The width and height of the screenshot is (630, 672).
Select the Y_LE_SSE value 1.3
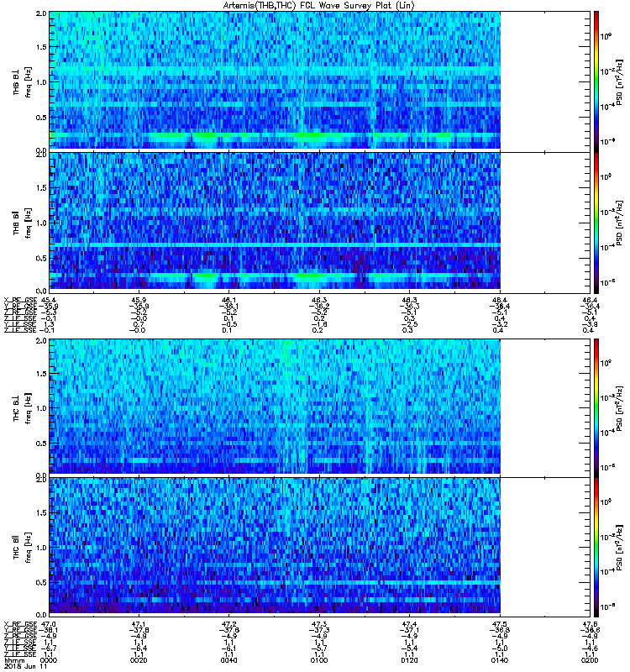coord(50,324)
